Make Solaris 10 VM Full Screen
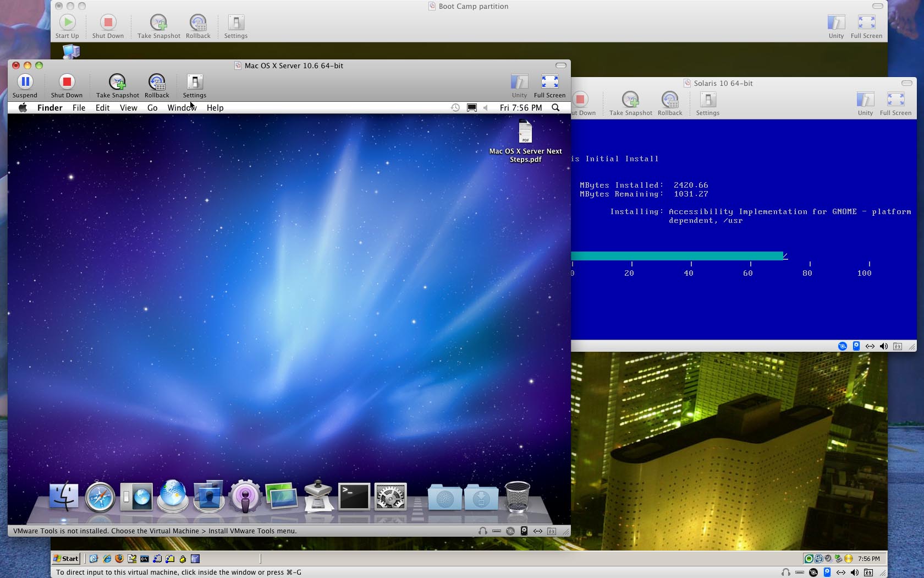This screenshot has height=578, width=924. (895, 104)
